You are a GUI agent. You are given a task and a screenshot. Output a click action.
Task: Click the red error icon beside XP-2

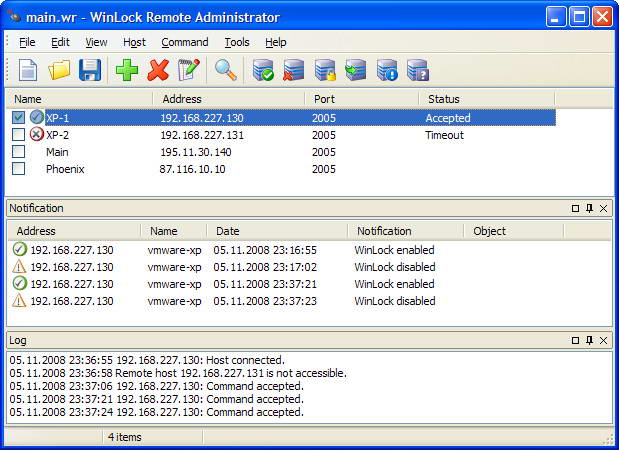36,135
